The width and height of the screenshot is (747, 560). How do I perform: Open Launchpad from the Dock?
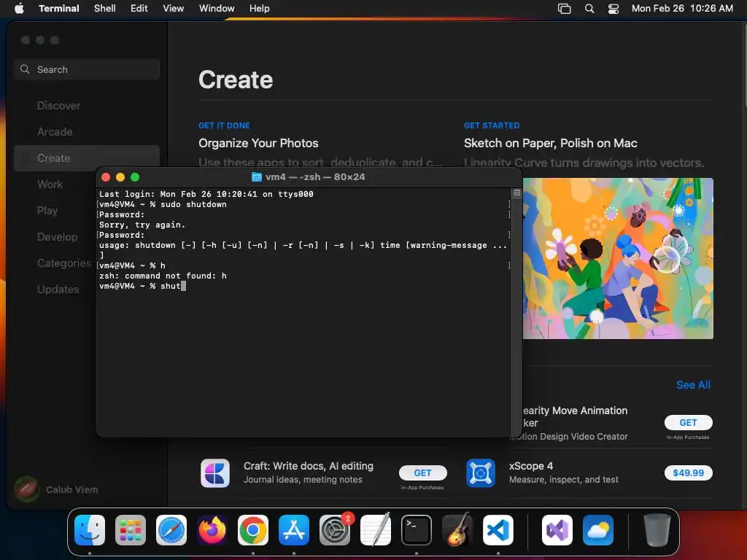pos(131,530)
